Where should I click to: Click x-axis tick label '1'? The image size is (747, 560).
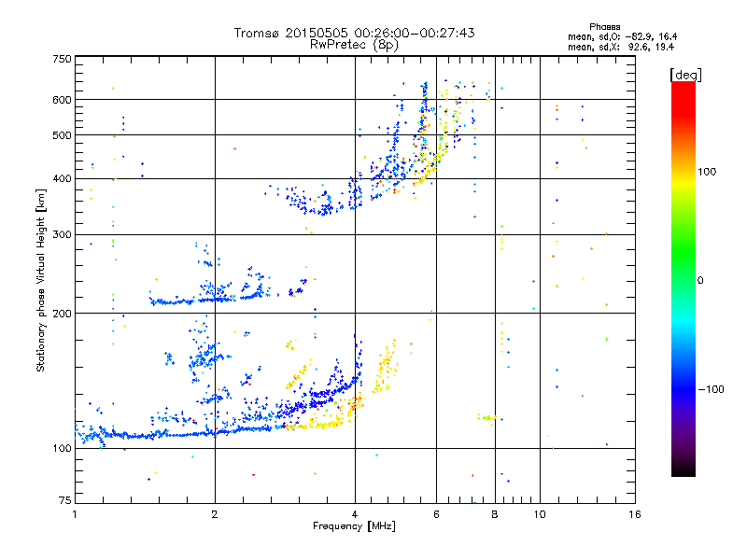click(75, 514)
